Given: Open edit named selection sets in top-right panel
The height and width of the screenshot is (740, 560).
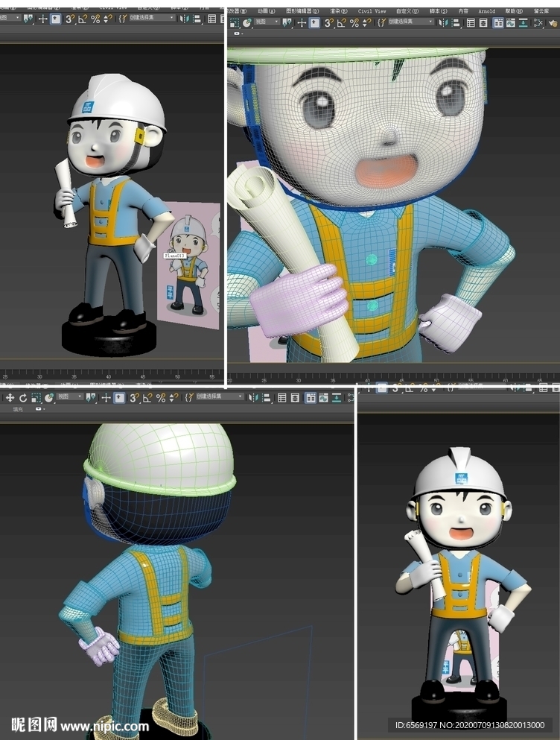Looking at the screenshot, I should point(382,22).
